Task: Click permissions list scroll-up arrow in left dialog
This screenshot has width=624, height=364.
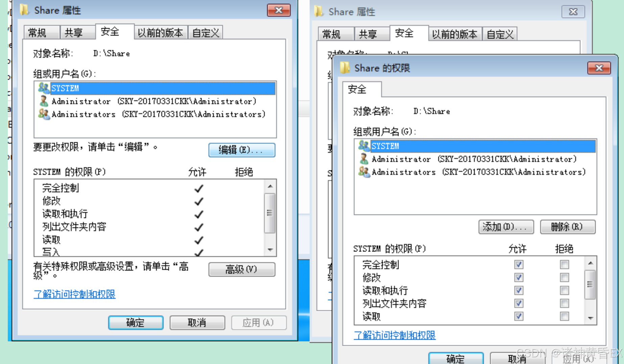Action: pyautogui.click(x=270, y=186)
